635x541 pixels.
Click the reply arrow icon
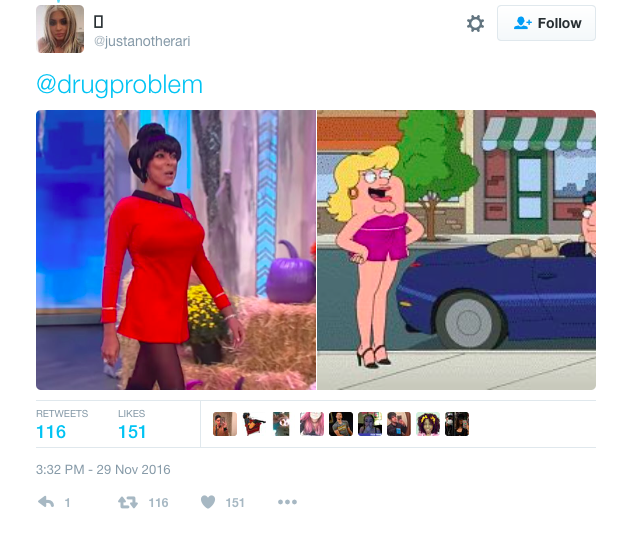(46, 502)
